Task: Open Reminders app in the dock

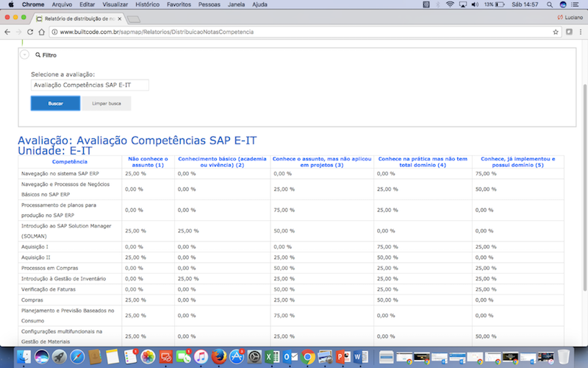Action: pos(130,356)
